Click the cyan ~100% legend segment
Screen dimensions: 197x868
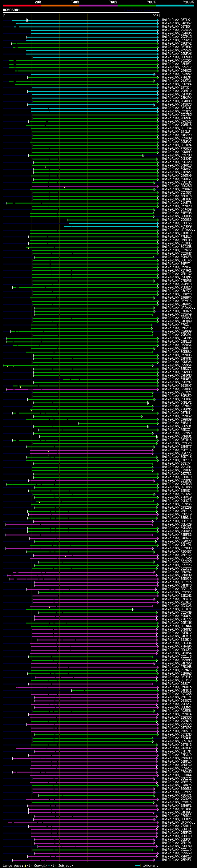[x=175, y=6]
